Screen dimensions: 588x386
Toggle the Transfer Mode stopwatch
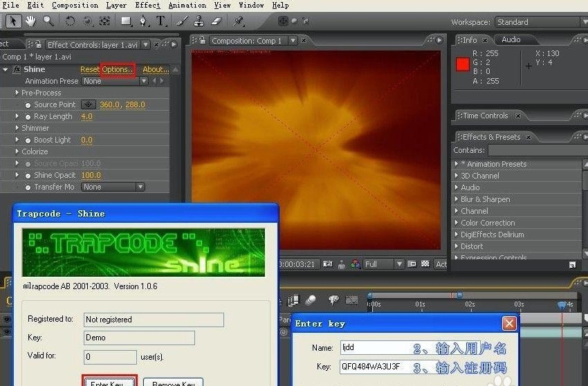[x=28, y=187]
